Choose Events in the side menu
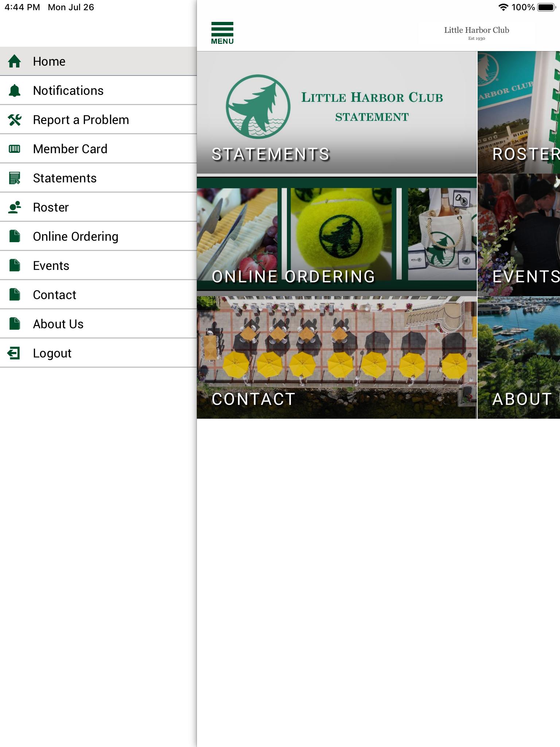560x747 pixels. (x=98, y=266)
